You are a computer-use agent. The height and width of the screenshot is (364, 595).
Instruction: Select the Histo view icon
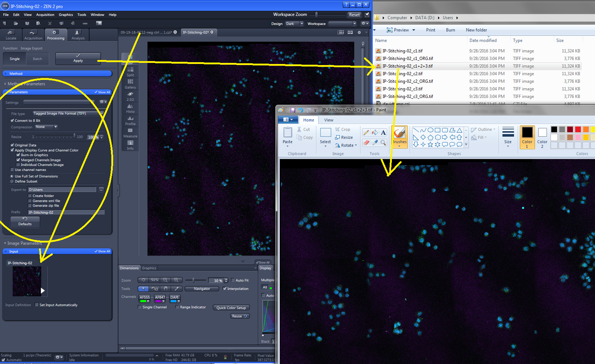[x=130, y=107]
